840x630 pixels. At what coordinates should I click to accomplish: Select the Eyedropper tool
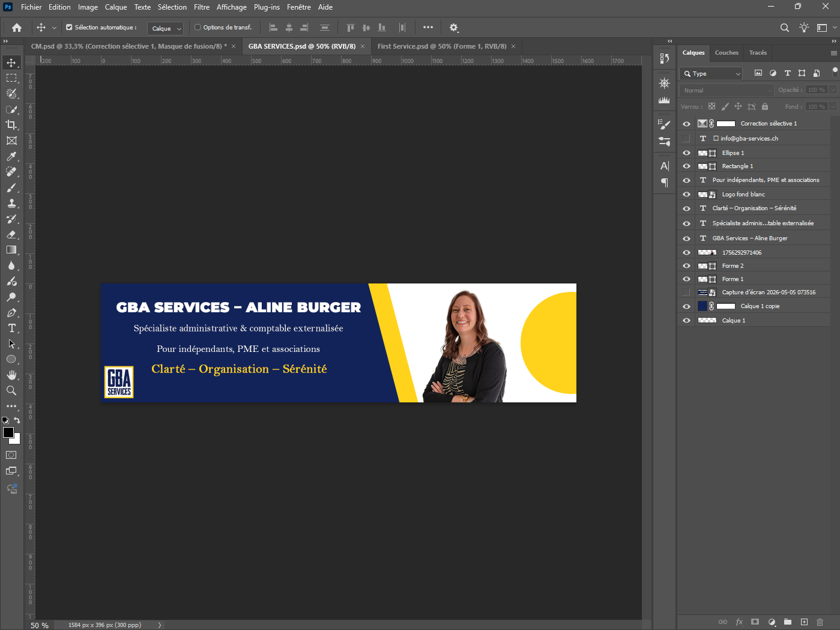(x=11, y=156)
